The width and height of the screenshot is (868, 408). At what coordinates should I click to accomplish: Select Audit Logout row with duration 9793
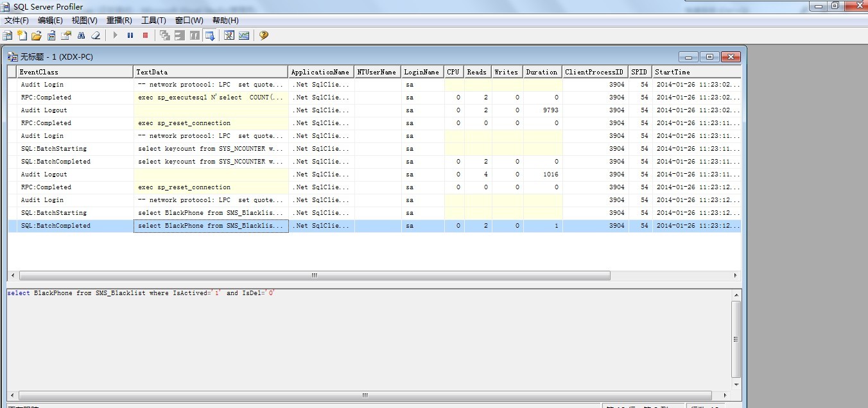pyautogui.click(x=374, y=110)
